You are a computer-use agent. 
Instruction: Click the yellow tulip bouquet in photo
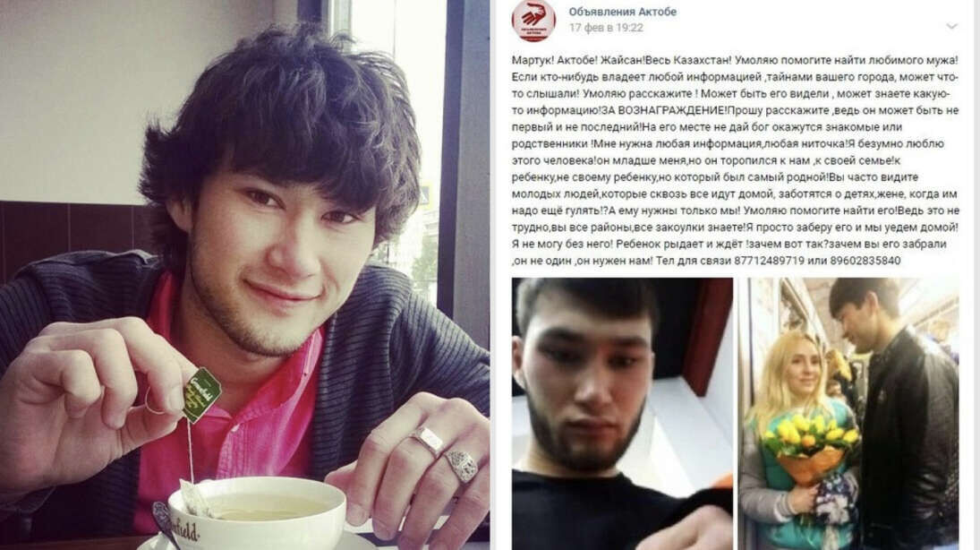[808, 446]
